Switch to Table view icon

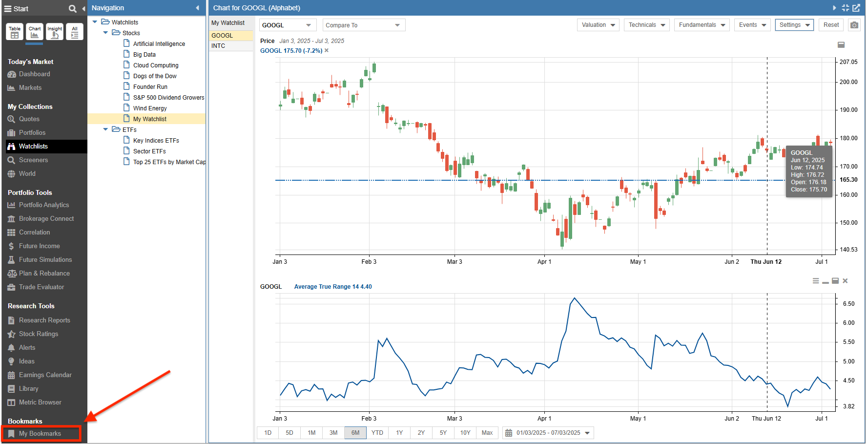tap(15, 32)
